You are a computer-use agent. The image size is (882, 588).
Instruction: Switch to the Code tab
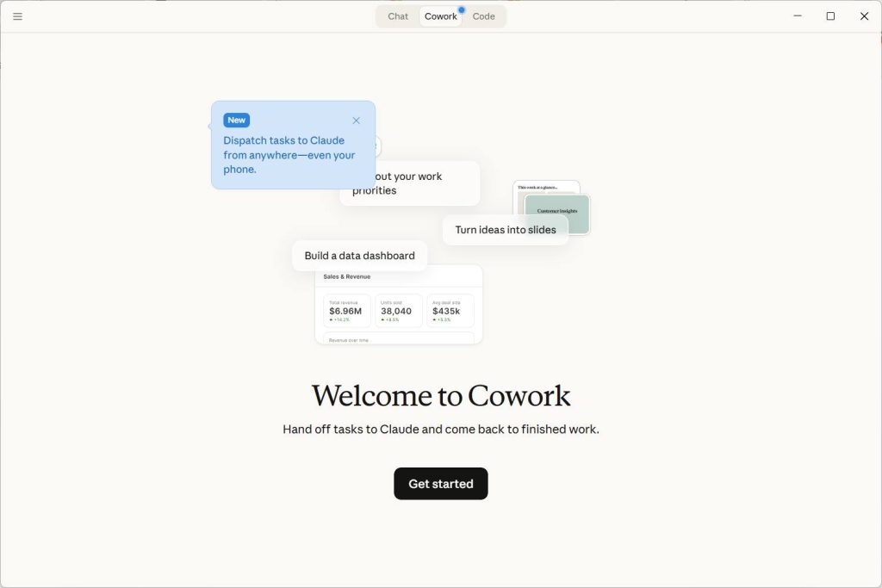[x=483, y=15]
